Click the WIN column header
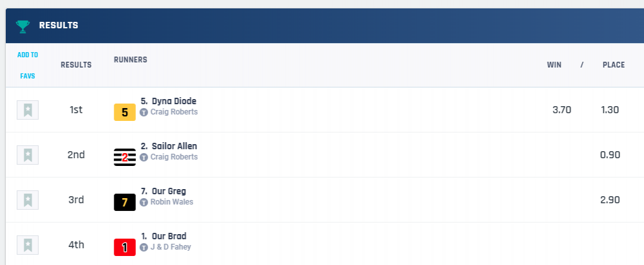 (x=554, y=65)
